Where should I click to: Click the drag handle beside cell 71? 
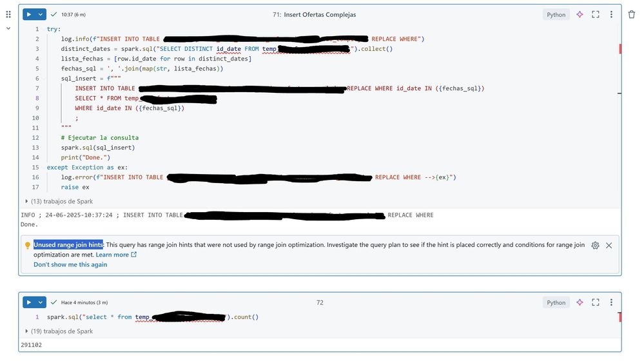pyautogui.click(x=8, y=14)
